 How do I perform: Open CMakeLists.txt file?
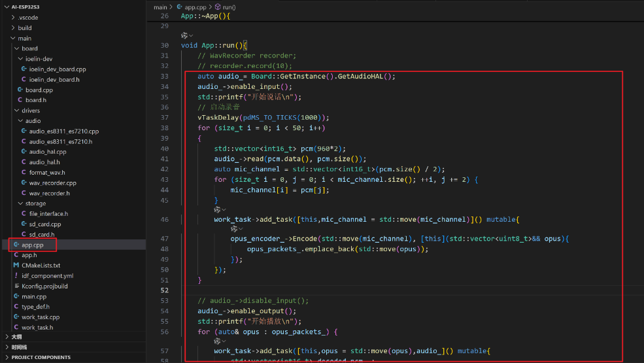pyautogui.click(x=41, y=265)
